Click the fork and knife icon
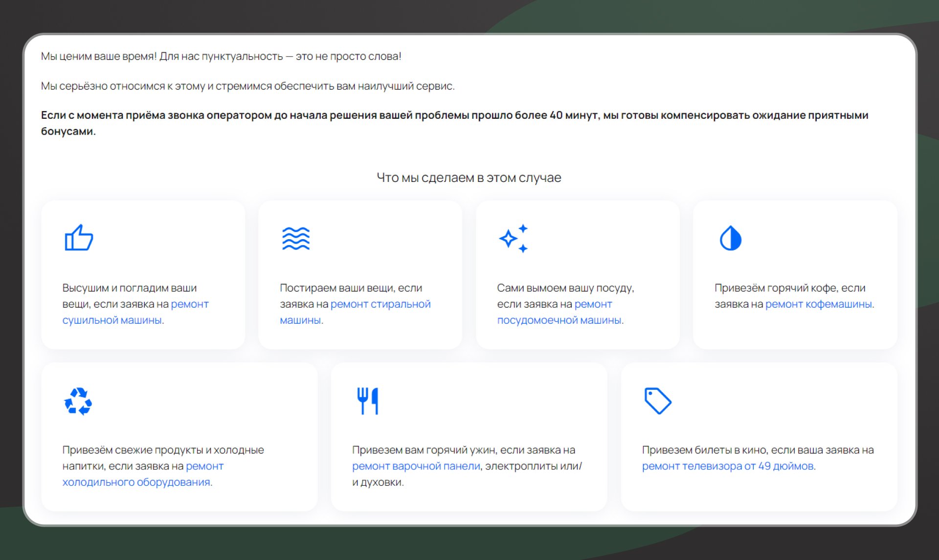Screen dimensions: 939x560 [368, 401]
